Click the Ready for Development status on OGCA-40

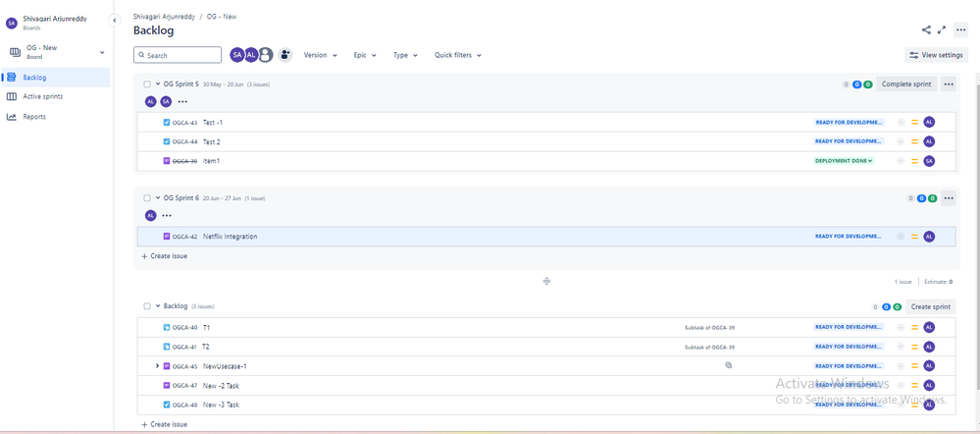(849, 327)
